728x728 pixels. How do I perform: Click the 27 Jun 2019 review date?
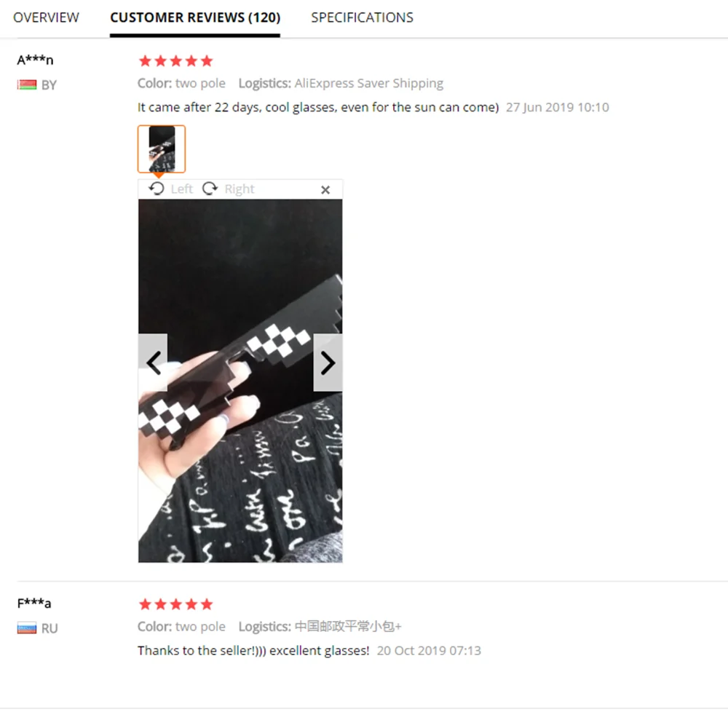[x=557, y=107]
